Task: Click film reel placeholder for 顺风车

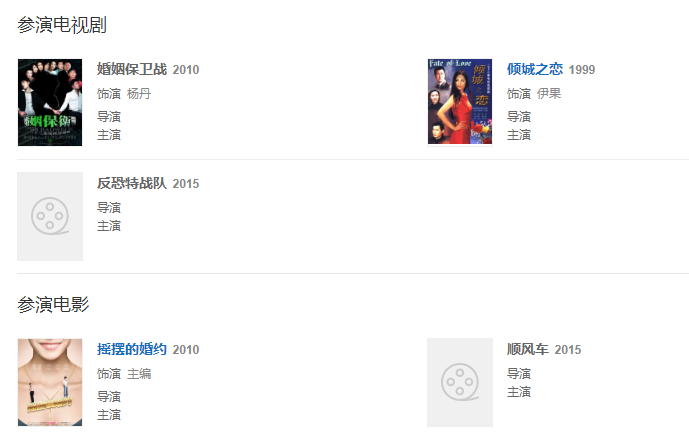Action: pos(460,382)
